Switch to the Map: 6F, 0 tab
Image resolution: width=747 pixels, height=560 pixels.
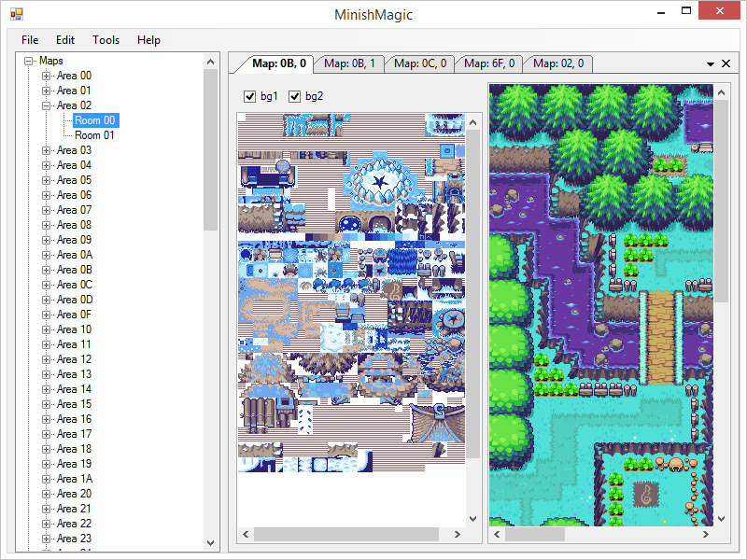pyautogui.click(x=489, y=63)
